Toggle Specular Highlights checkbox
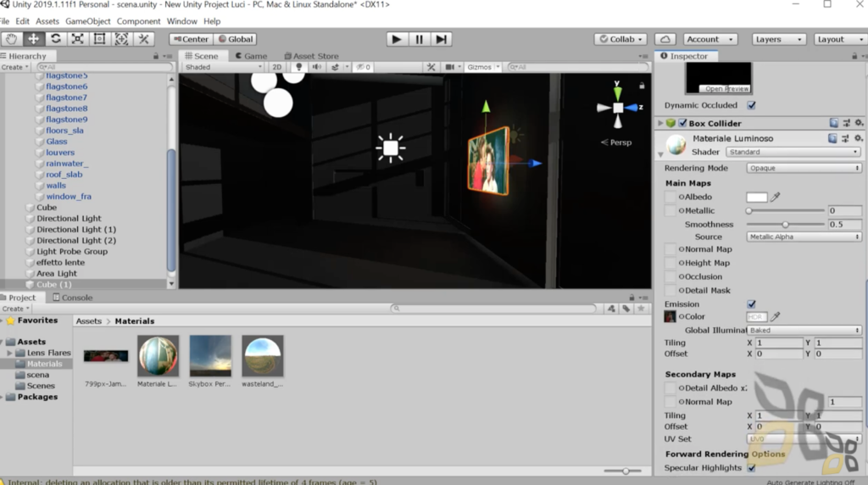Viewport: 868px width, 485px height. point(751,468)
